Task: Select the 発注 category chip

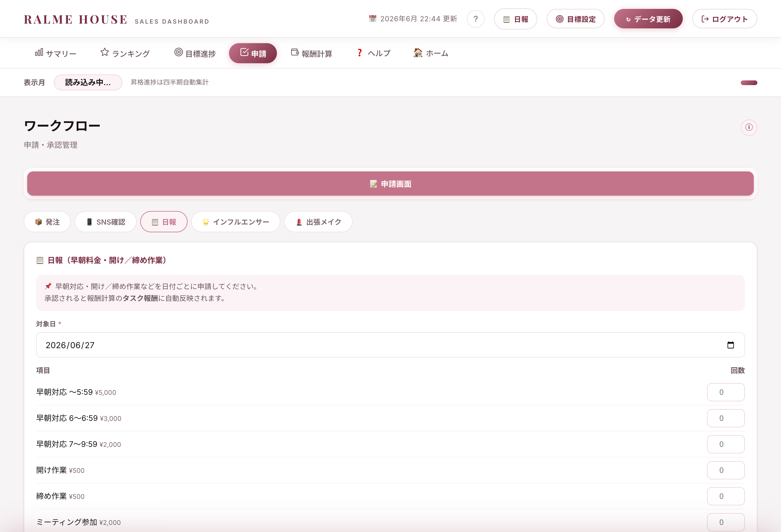Action: (47, 222)
